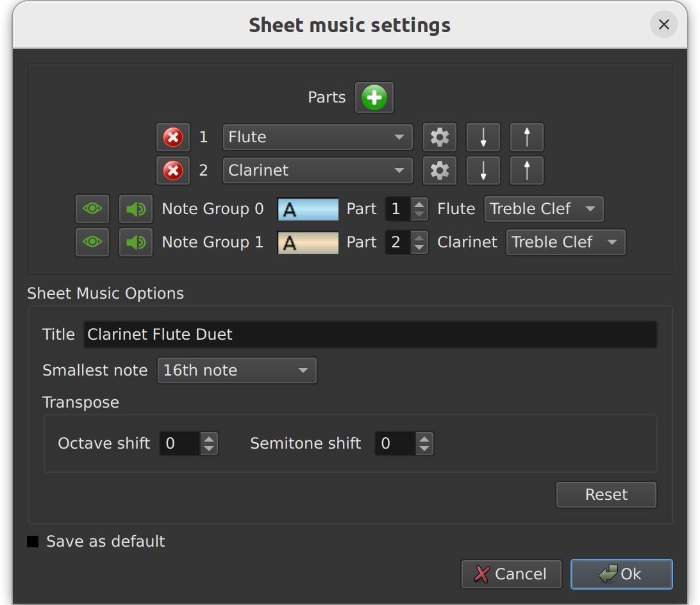
Task: Change the Clarinet clef with its Treble Clef dropdown
Action: pos(565,242)
